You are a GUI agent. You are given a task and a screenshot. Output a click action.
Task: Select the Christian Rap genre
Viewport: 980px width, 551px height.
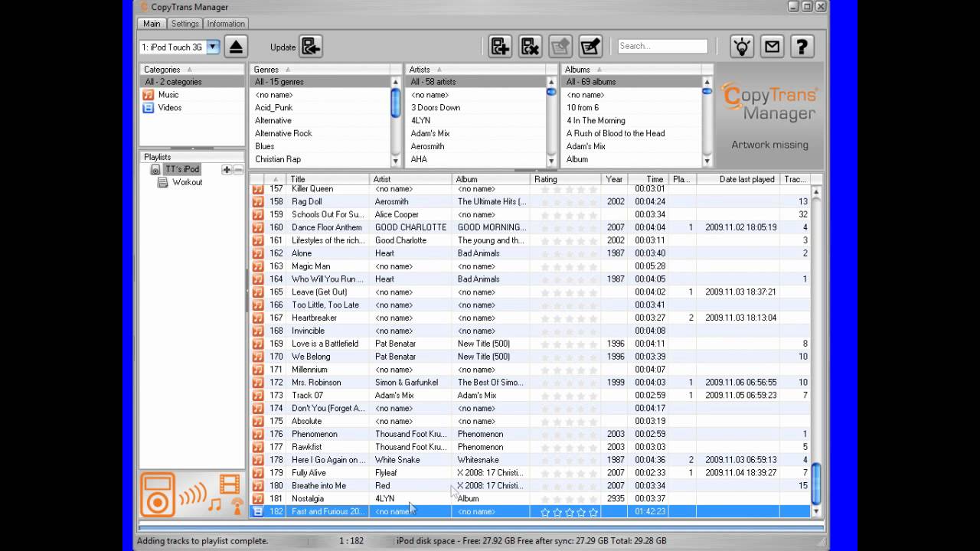point(278,159)
